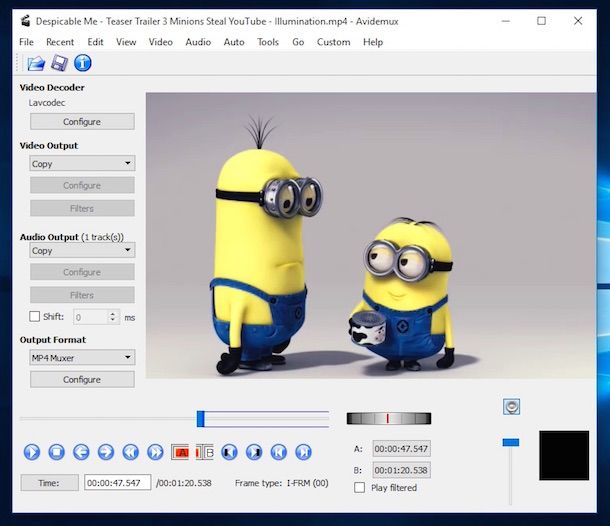This screenshot has width=610, height=526.
Task: Click the current time input field
Action: [117, 483]
